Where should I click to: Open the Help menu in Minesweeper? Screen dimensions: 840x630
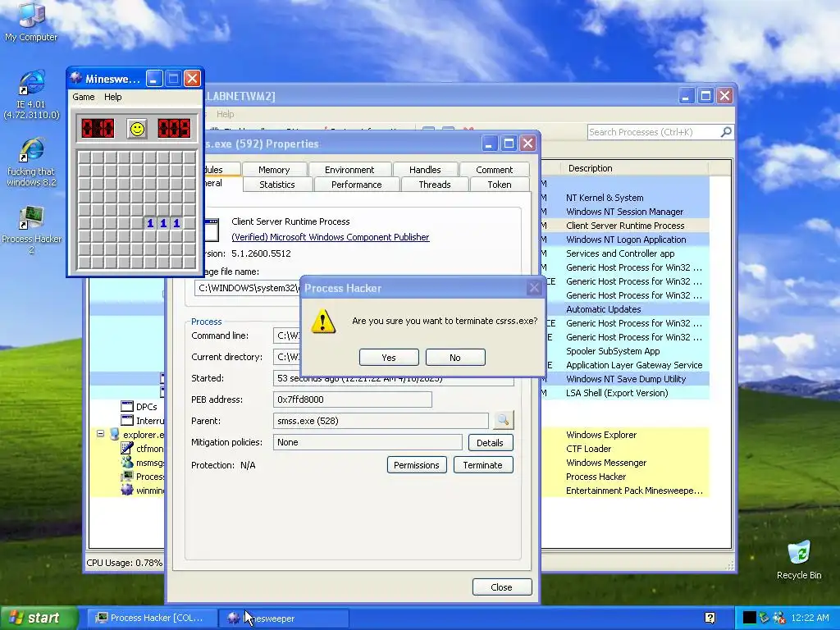112,97
